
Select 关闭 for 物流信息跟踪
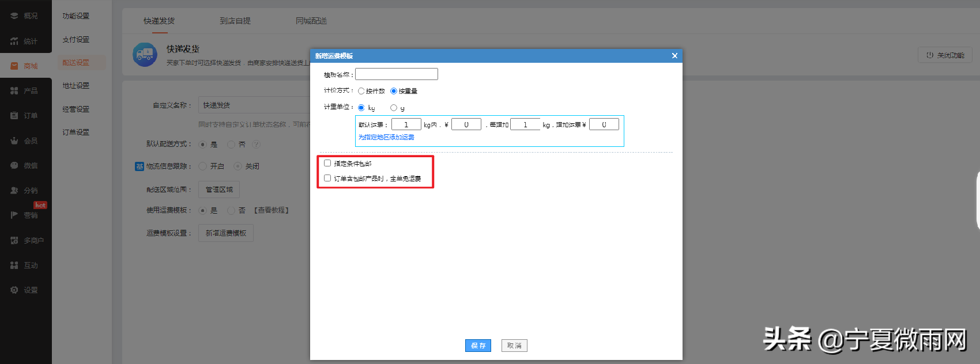pyautogui.click(x=238, y=166)
